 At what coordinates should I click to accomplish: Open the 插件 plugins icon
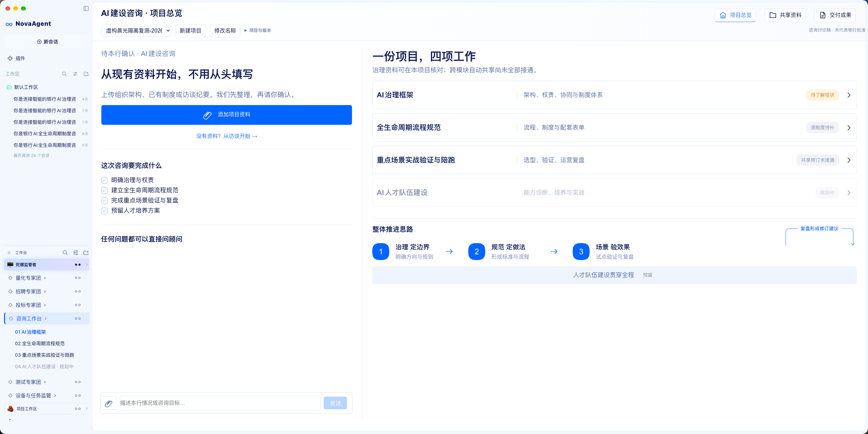(10, 58)
